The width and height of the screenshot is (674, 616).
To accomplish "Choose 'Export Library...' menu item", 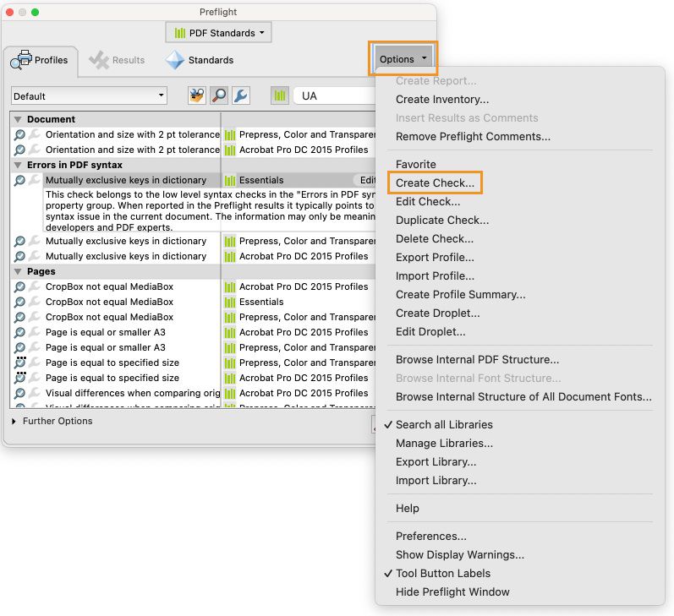I will 436,461.
